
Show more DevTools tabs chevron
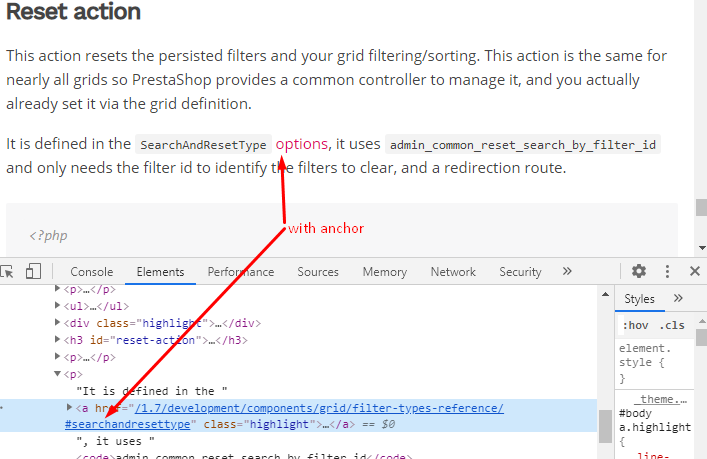coord(567,271)
